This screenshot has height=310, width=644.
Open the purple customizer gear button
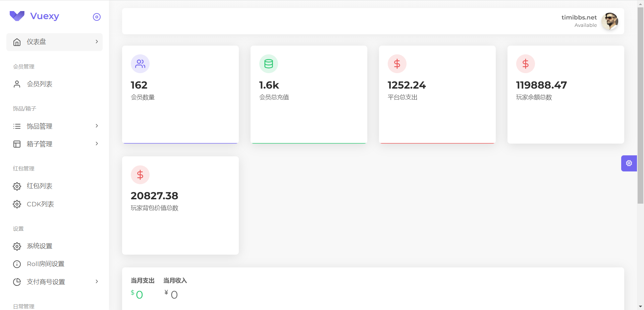click(629, 163)
